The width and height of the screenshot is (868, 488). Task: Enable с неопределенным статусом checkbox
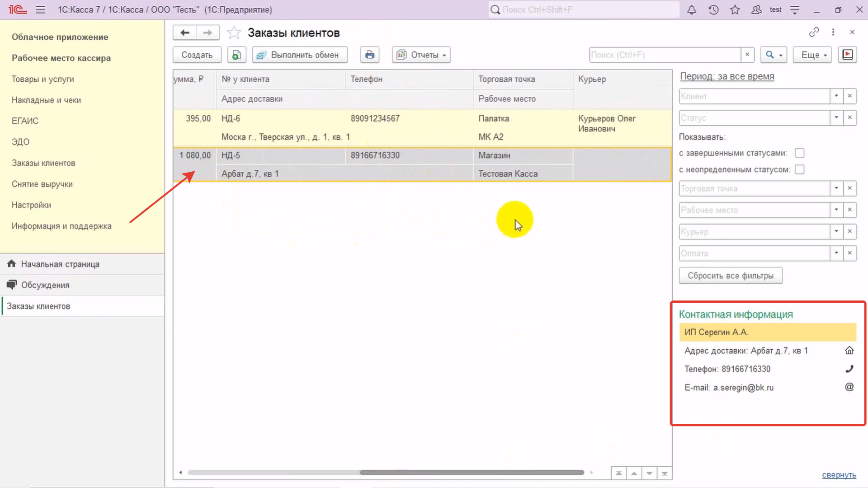coord(799,169)
